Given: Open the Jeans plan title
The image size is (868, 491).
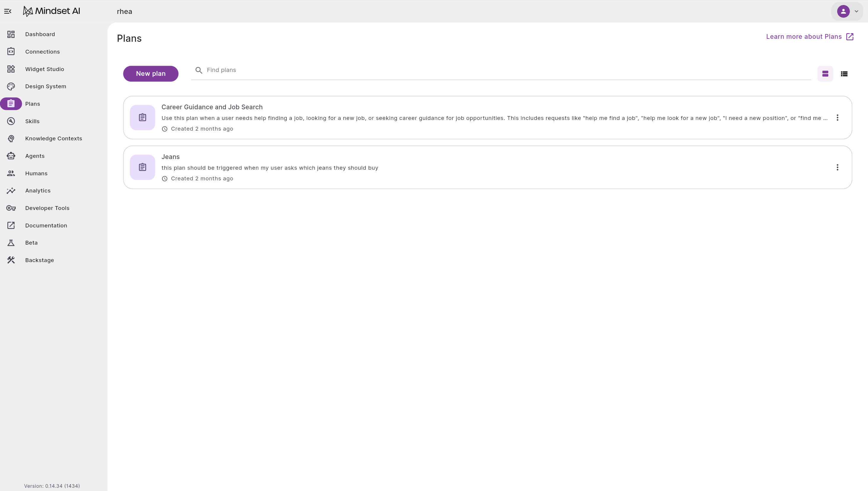Looking at the screenshot, I should click(x=170, y=157).
